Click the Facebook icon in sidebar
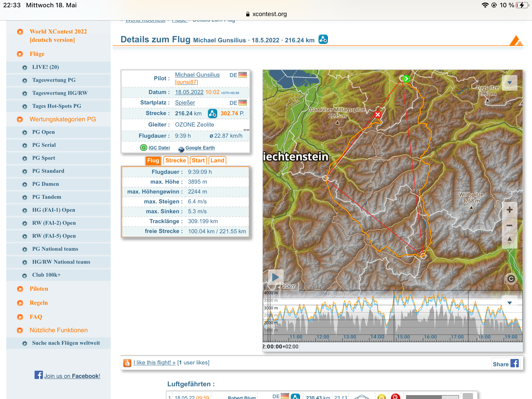The height and width of the screenshot is (399, 532). (x=39, y=375)
